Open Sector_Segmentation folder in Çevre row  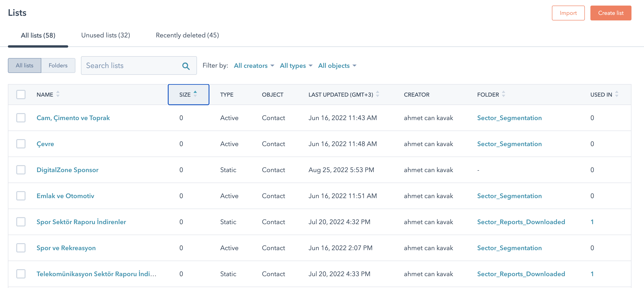(509, 144)
